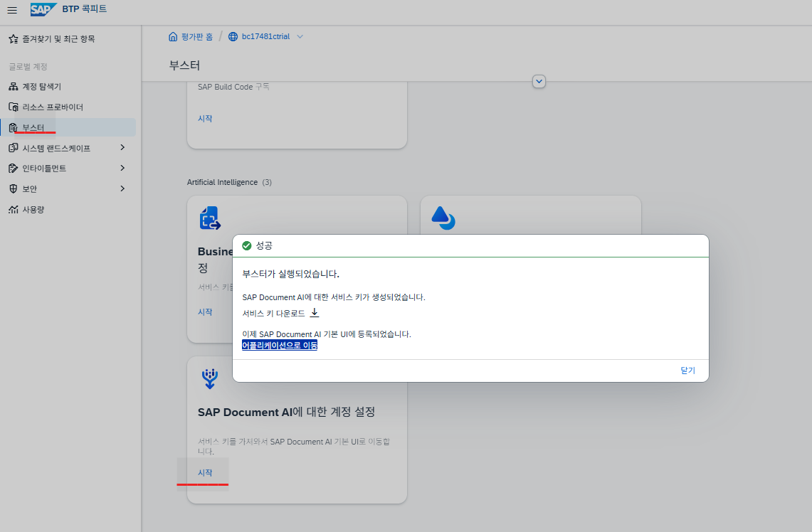Click bc17481ctrial breadcrumb link

coord(265,37)
